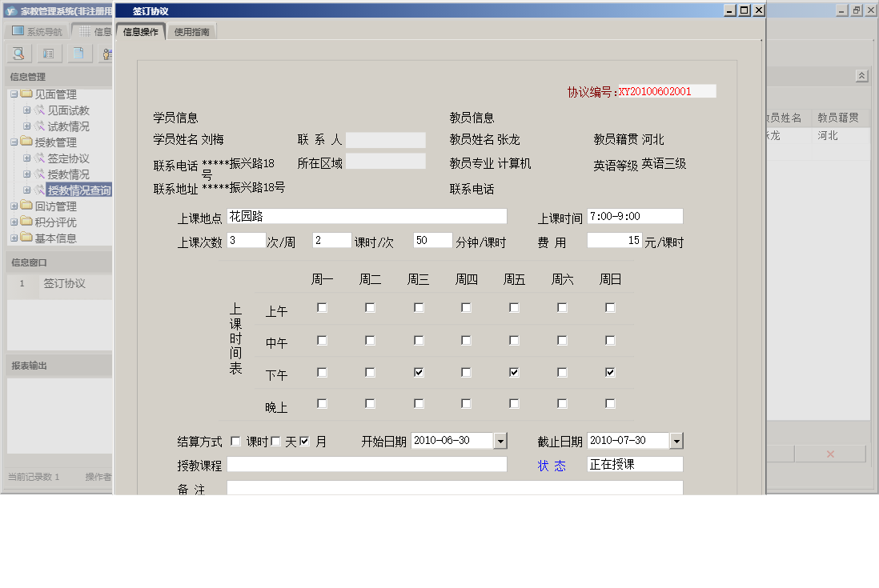Click the 备注 input field
This screenshot has height=588, width=879.
click(455, 488)
